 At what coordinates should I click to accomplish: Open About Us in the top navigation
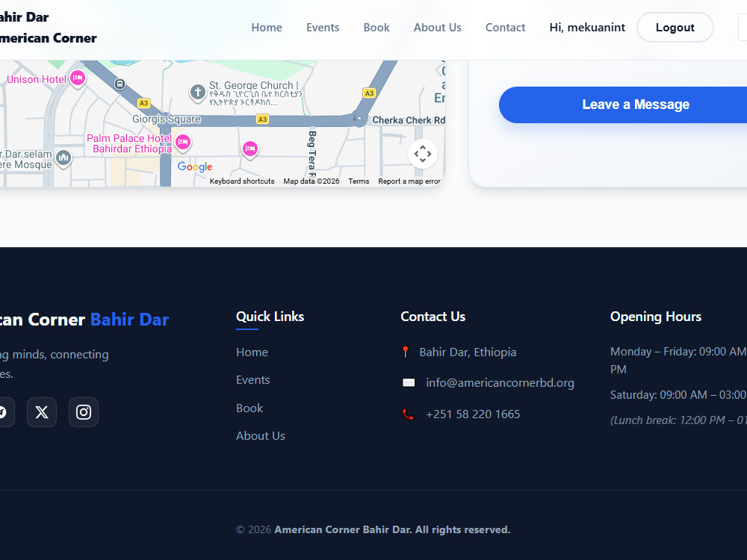click(x=437, y=28)
